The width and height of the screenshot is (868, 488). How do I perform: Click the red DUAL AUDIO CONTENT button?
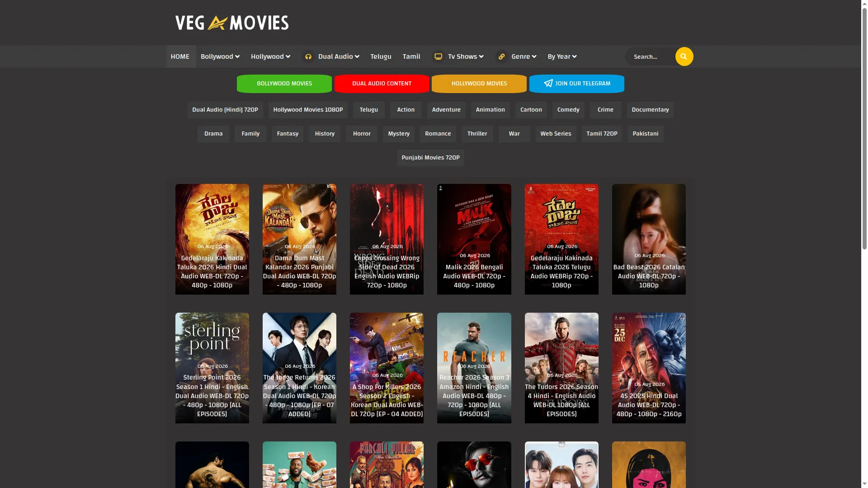382,84
